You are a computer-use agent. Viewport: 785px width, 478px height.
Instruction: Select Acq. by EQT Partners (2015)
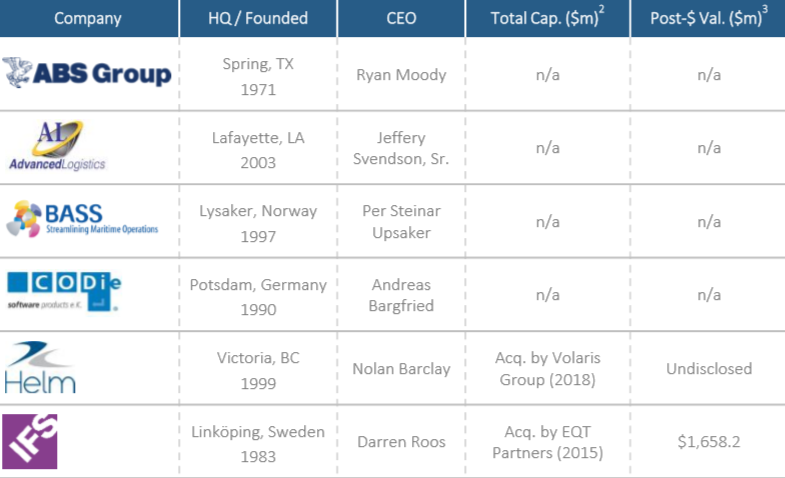click(547, 442)
